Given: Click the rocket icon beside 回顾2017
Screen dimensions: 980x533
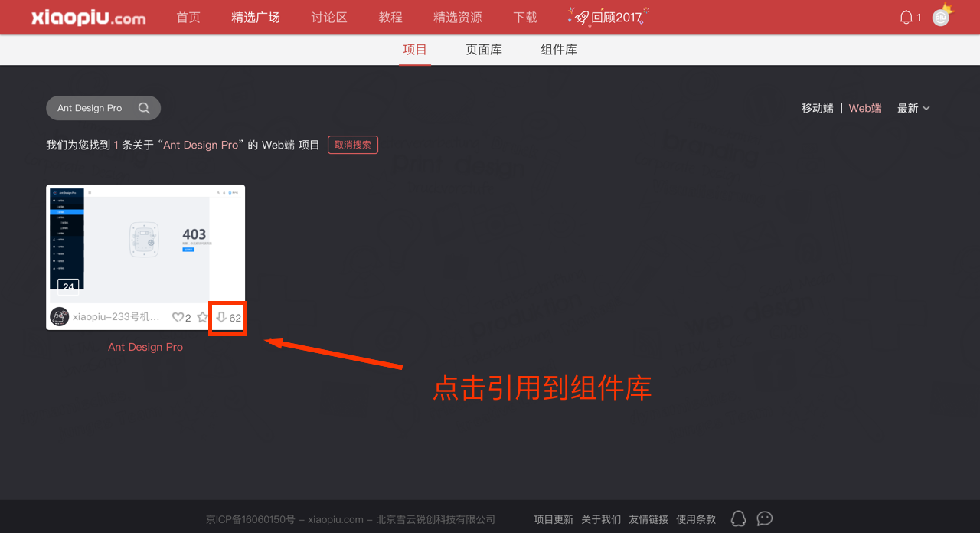Looking at the screenshot, I should (x=582, y=17).
